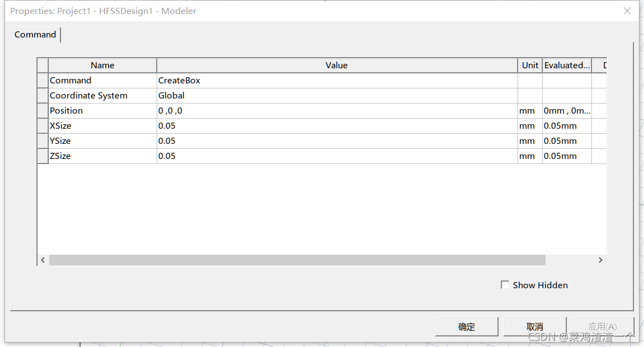Click evaluated value of Position row
The width and height of the screenshot is (644, 347).
coord(567,111)
